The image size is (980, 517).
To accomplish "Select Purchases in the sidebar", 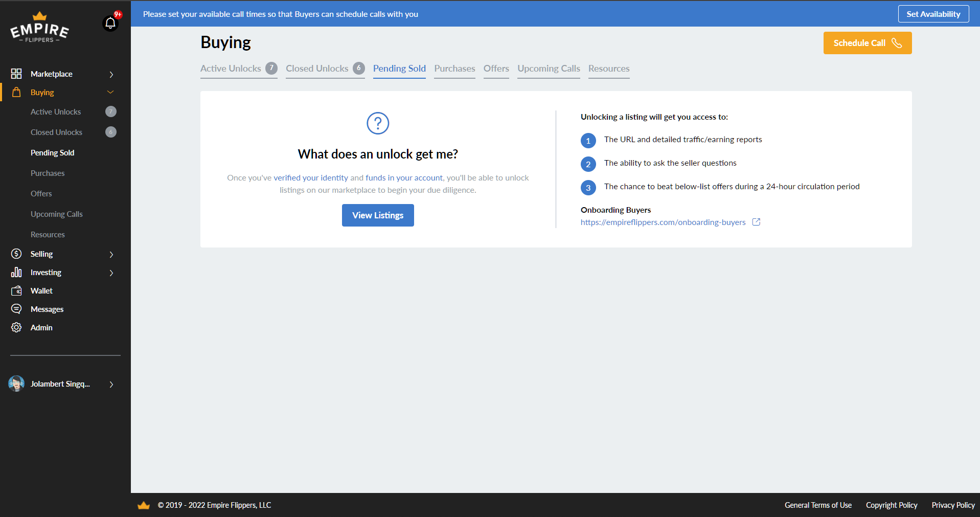I will click(x=48, y=173).
